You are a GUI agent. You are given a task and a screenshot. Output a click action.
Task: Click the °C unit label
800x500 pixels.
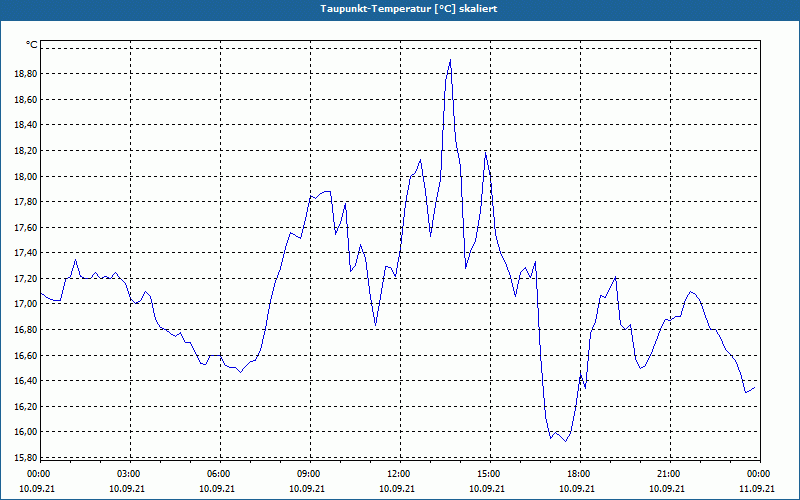(32, 45)
